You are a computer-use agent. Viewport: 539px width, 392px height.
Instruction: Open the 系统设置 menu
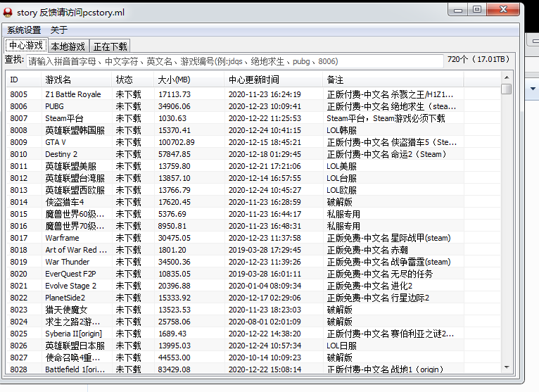coord(24,30)
